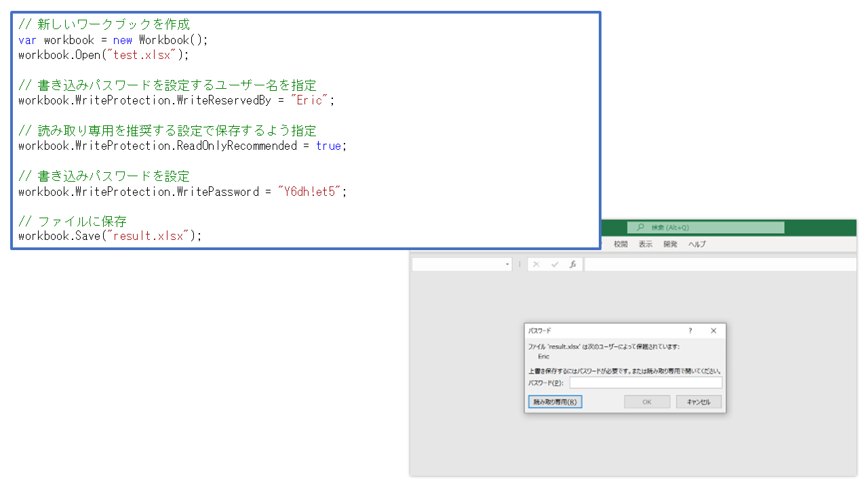Viewport: 868px width, 488px height.
Task: Click the 読み取り専用(R) button
Action: click(x=555, y=402)
